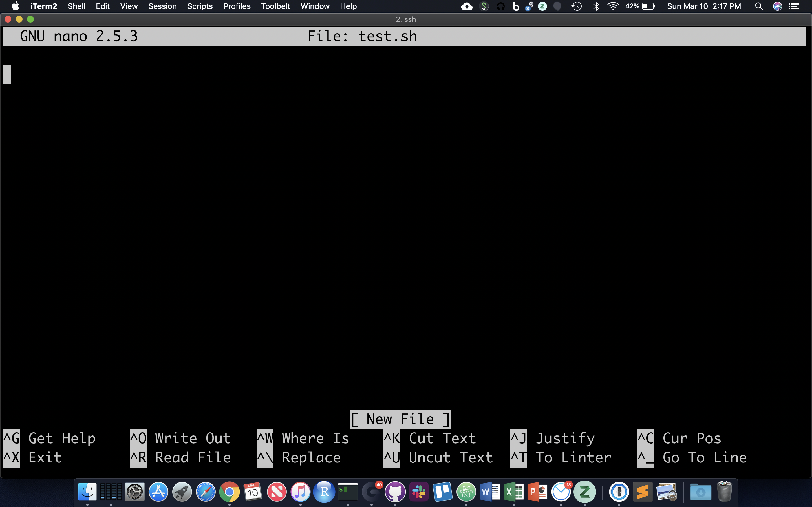Select the Replace text function
Image resolution: width=812 pixels, height=507 pixels.
tap(310, 457)
